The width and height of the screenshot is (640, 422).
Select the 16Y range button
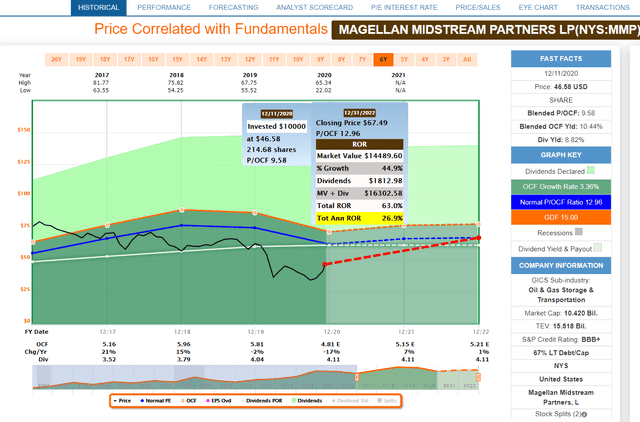(x=153, y=60)
